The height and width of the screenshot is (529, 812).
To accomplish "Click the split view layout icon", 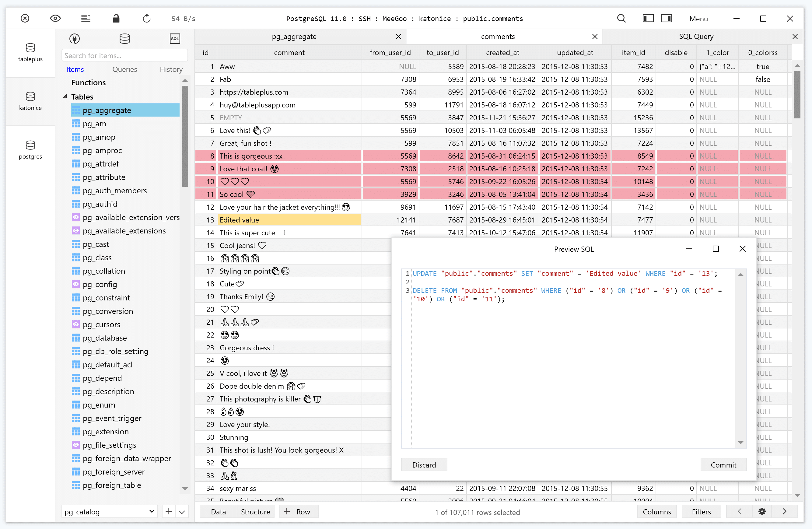I will click(x=665, y=18).
